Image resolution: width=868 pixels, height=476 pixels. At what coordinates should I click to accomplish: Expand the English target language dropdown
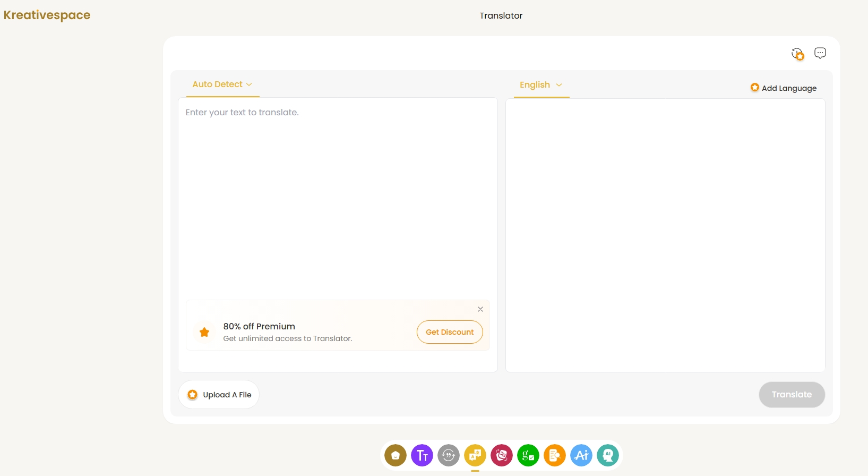click(x=541, y=85)
